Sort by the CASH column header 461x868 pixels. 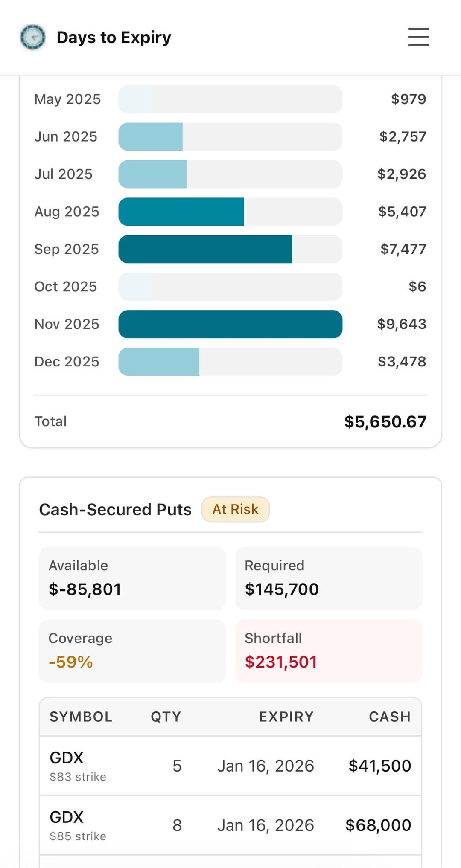point(389,717)
